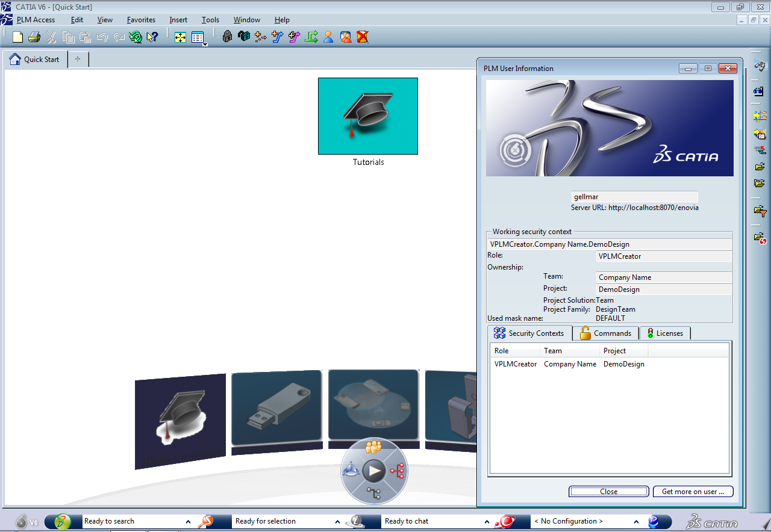Image resolution: width=771 pixels, height=532 pixels.
Task: Open the Help menu
Action: click(282, 20)
